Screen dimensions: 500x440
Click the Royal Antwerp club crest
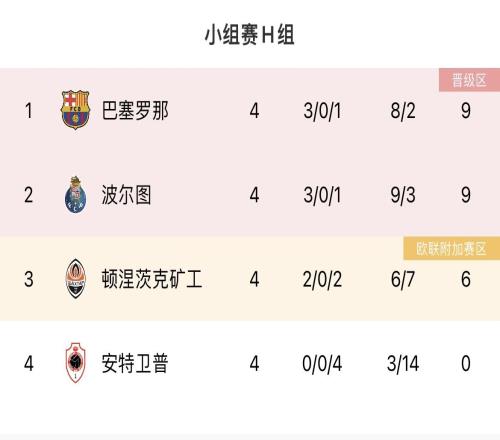[x=75, y=363]
